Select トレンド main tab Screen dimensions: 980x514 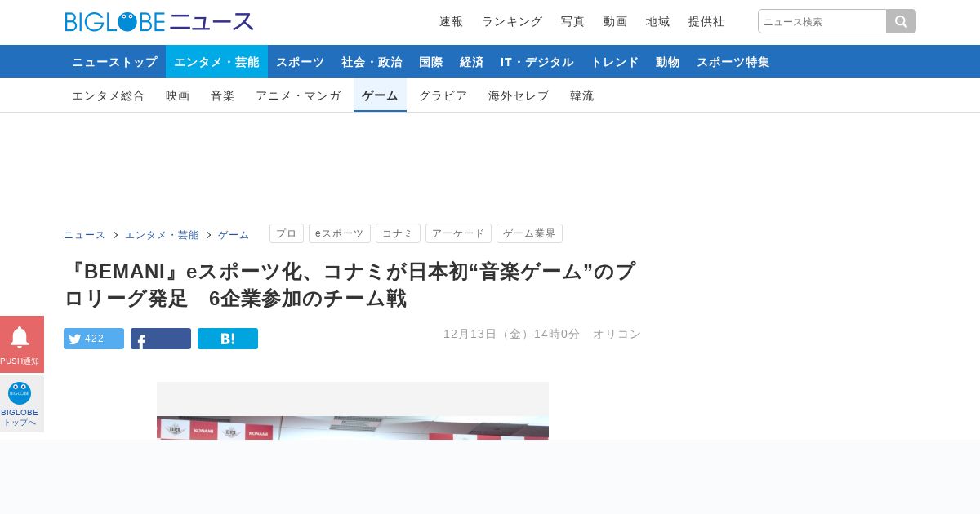[x=614, y=61]
